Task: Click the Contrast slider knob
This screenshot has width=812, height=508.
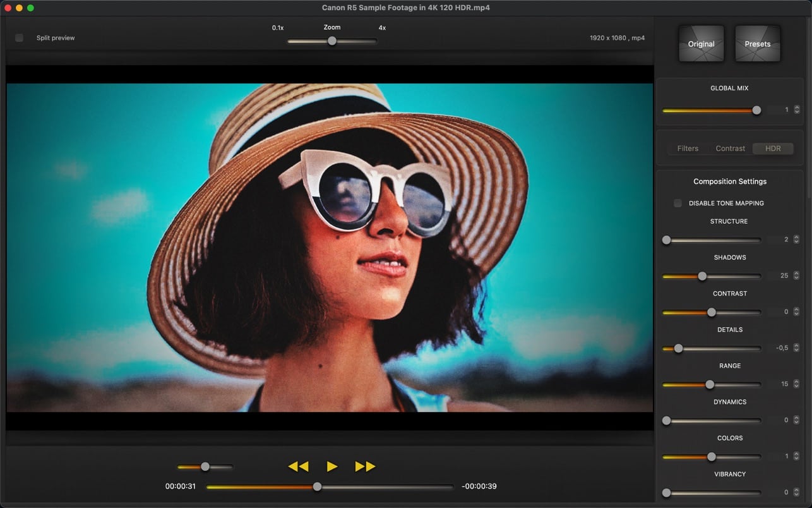Action: pyautogui.click(x=712, y=312)
